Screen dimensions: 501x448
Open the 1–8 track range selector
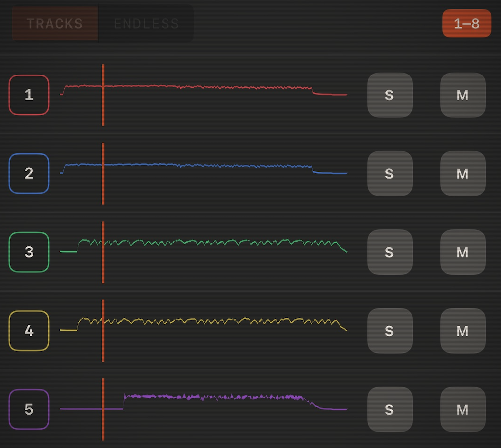click(467, 23)
